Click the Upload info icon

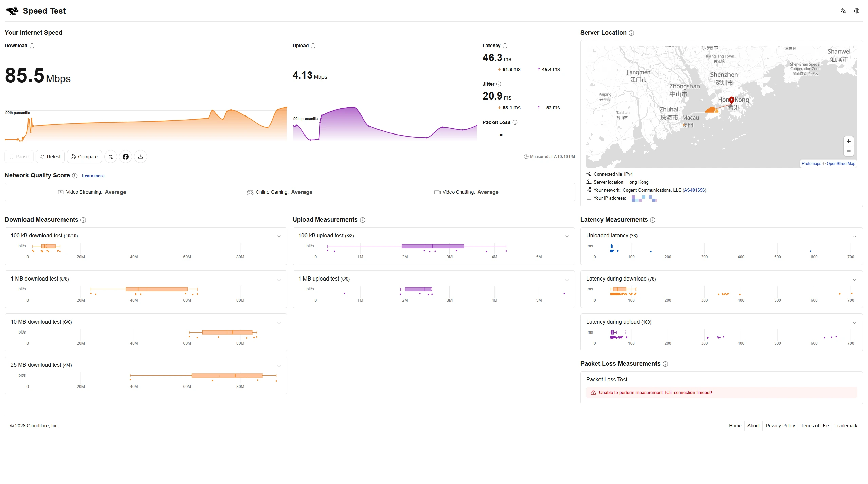(313, 46)
